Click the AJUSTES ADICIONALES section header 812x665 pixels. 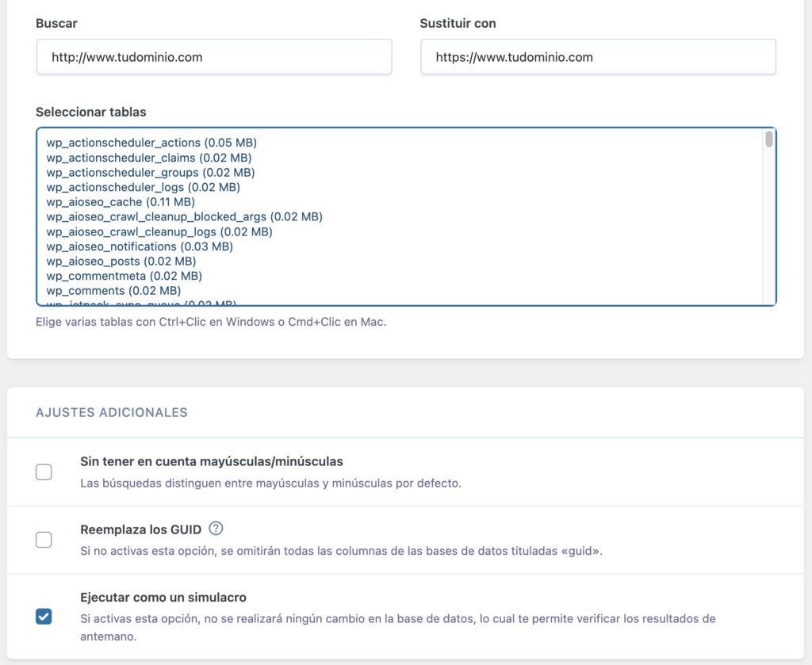111,412
